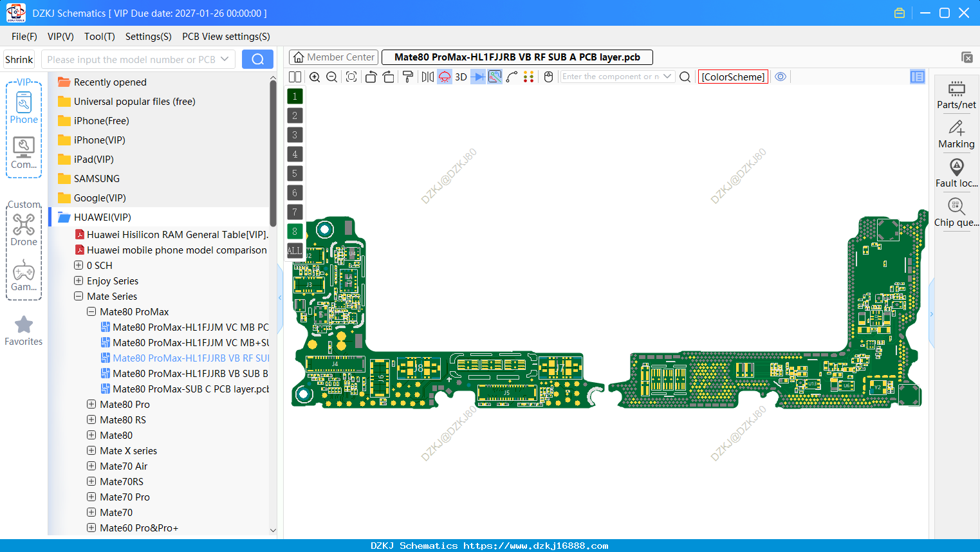Search for the entered component
Viewport: 980px width, 552px height.
[x=685, y=77]
